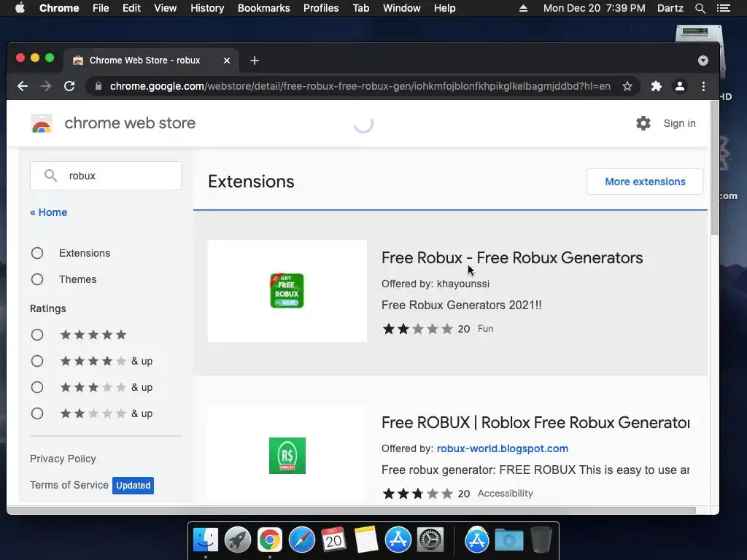Open the Chrome profile avatar
Image resolution: width=747 pixels, height=560 pixels.
(680, 86)
